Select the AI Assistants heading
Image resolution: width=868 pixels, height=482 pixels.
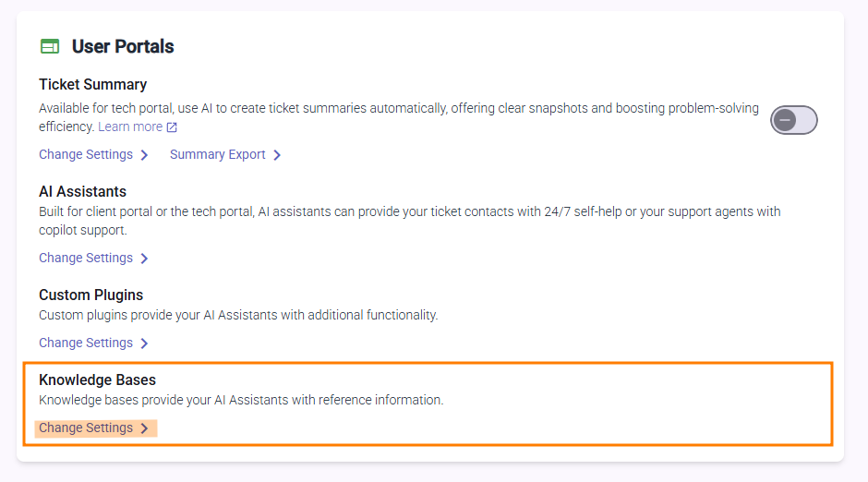point(82,192)
